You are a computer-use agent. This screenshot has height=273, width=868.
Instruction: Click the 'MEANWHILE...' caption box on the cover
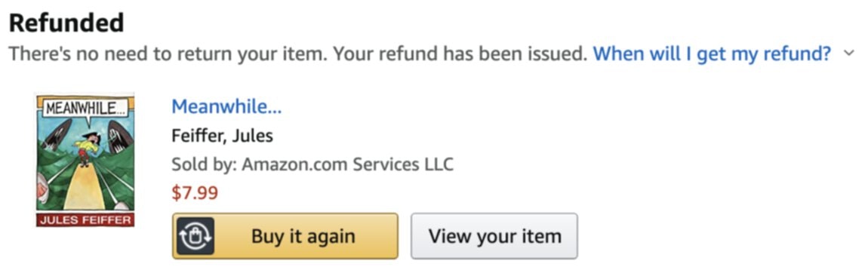pos(85,108)
